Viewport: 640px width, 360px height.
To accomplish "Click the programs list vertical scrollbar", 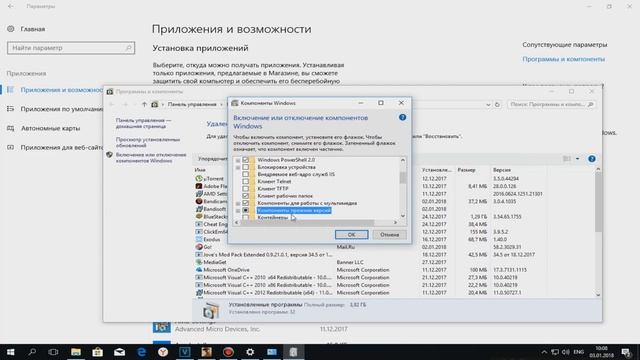I will (x=598, y=202).
